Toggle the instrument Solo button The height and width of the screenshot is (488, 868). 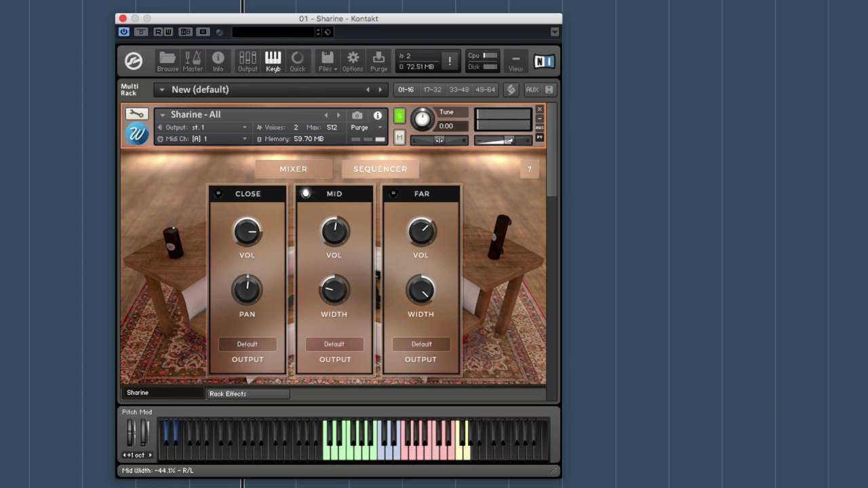[399, 116]
